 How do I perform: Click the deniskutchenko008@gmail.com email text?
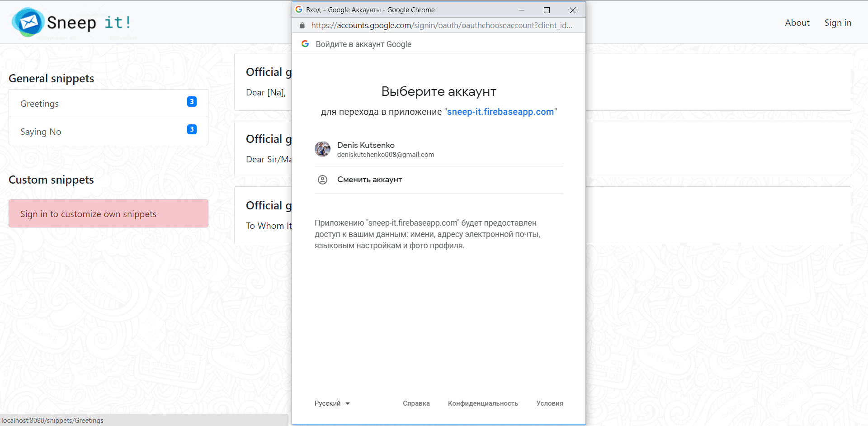pos(386,155)
